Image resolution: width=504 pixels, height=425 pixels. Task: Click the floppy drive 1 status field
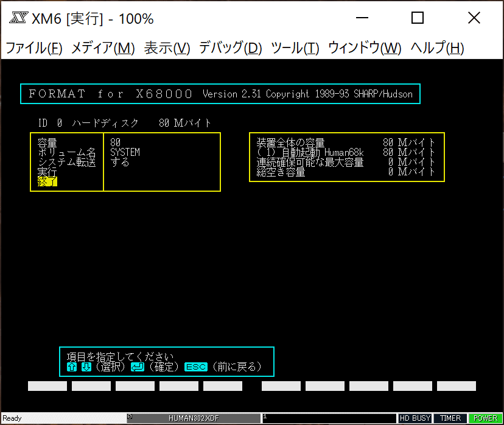(x=329, y=418)
